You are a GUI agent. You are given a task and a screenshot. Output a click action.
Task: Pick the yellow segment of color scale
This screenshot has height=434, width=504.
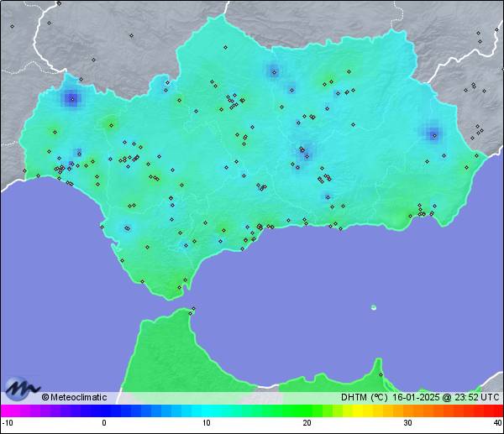pyautogui.click(x=358, y=410)
